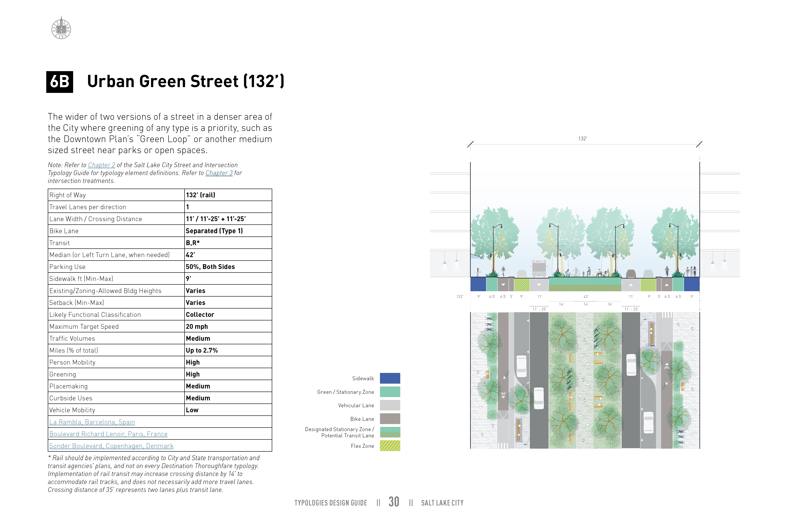The height and width of the screenshot is (525, 812).
Task: Click 'Existing/Zoning-Allowed Bldg Heights' label
Action: click(x=105, y=291)
